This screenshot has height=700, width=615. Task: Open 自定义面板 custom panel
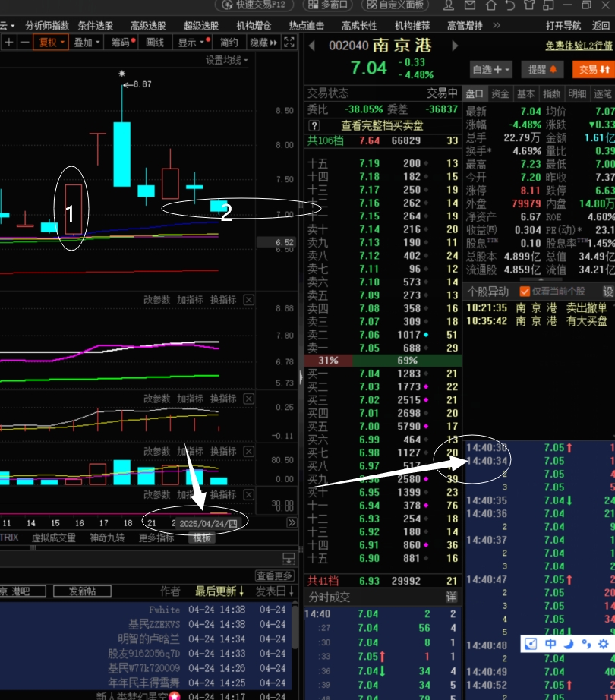click(x=396, y=5)
